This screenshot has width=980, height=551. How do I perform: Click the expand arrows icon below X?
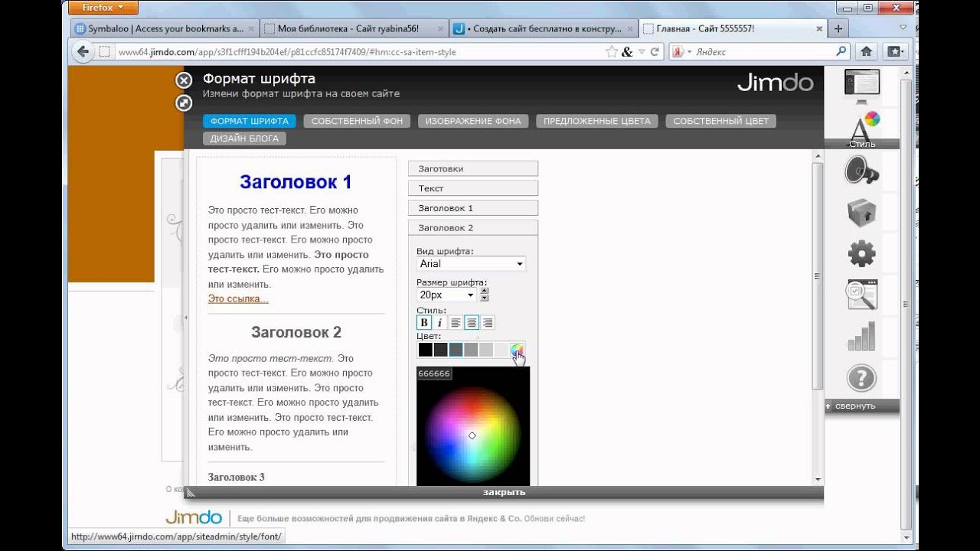(183, 103)
